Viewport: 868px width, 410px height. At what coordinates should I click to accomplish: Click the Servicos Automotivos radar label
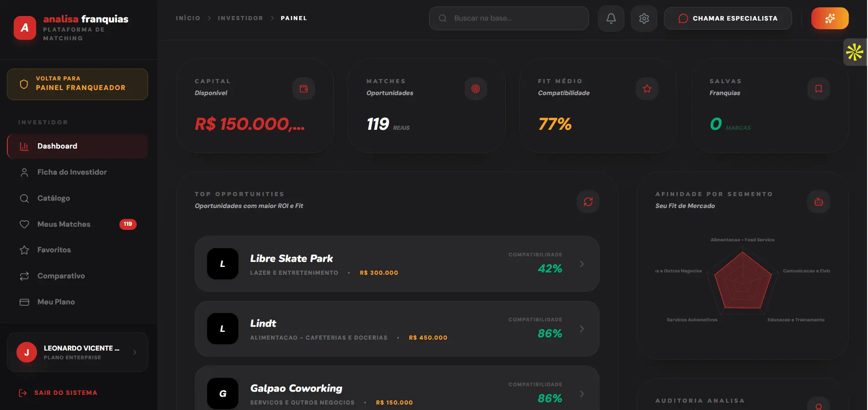pos(692,320)
